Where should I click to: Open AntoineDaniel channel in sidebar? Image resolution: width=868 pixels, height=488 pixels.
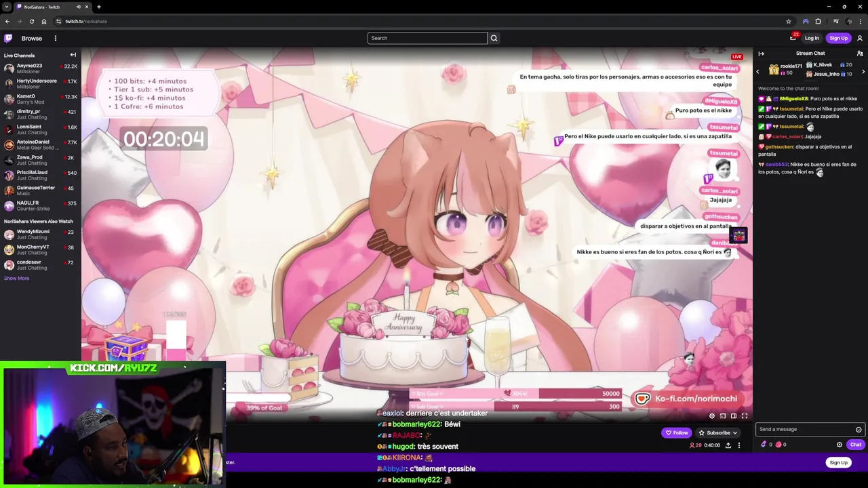click(41, 145)
